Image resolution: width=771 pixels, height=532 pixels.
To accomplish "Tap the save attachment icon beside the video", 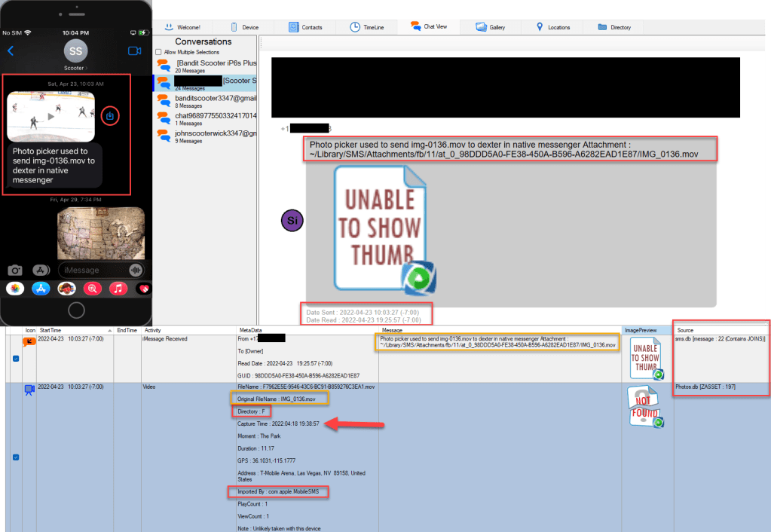I will click(110, 116).
